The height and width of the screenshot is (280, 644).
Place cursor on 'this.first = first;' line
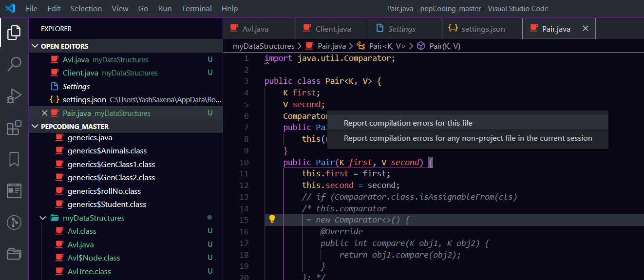click(346, 173)
